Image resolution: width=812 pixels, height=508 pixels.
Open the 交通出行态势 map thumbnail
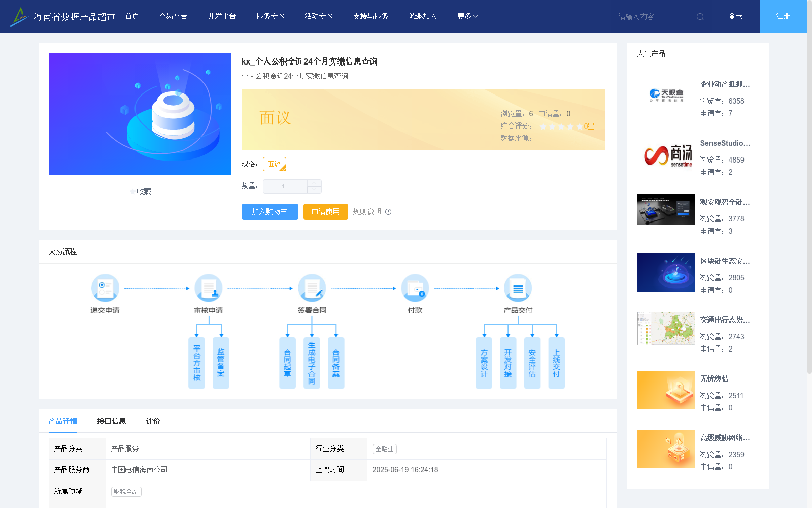pyautogui.click(x=666, y=329)
